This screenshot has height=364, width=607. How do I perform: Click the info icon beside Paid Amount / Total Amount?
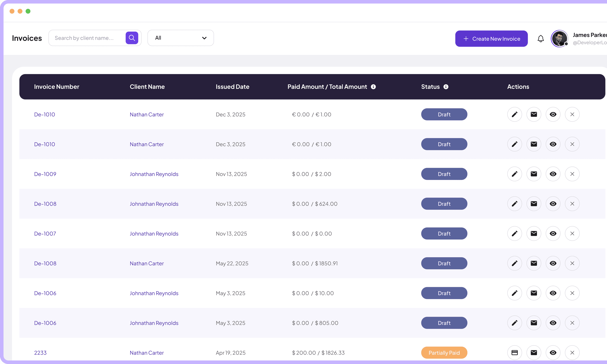point(373,87)
